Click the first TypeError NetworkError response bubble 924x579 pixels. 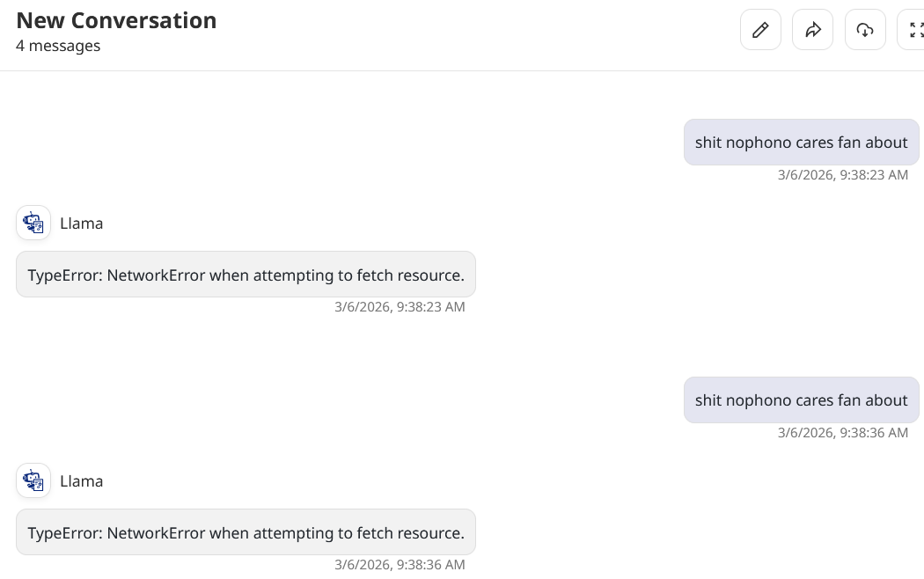tap(246, 275)
